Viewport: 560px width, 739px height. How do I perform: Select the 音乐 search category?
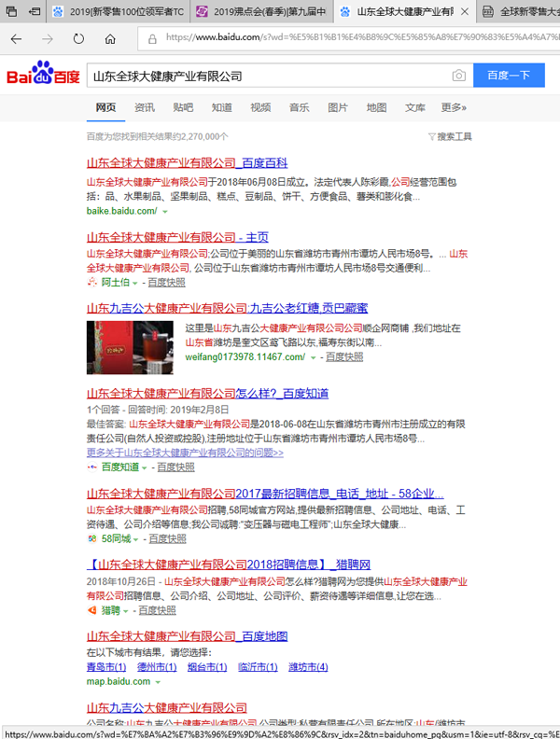[299, 107]
